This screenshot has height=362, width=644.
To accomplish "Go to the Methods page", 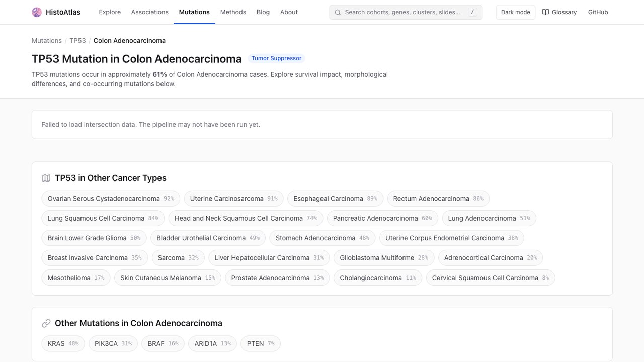I will (233, 12).
